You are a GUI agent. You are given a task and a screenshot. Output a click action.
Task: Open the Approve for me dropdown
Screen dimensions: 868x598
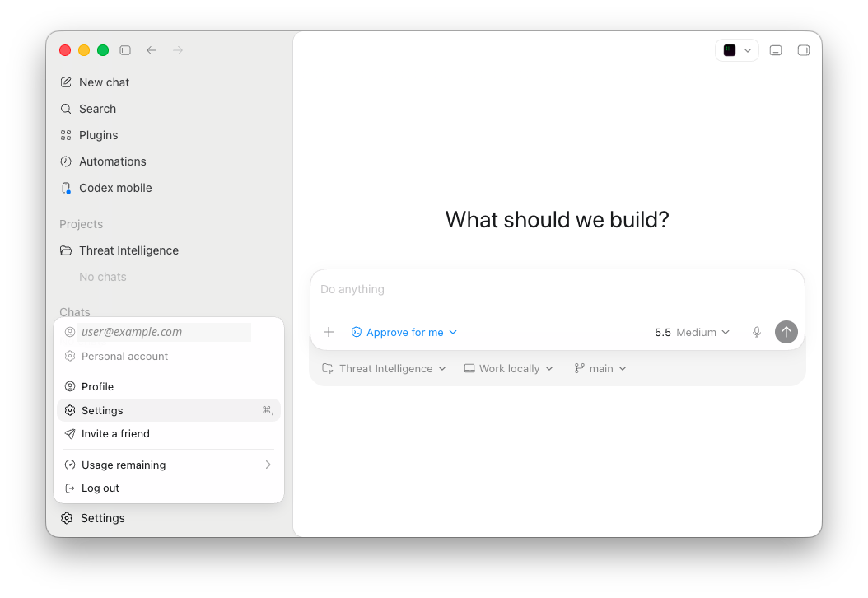pyautogui.click(x=404, y=332)
